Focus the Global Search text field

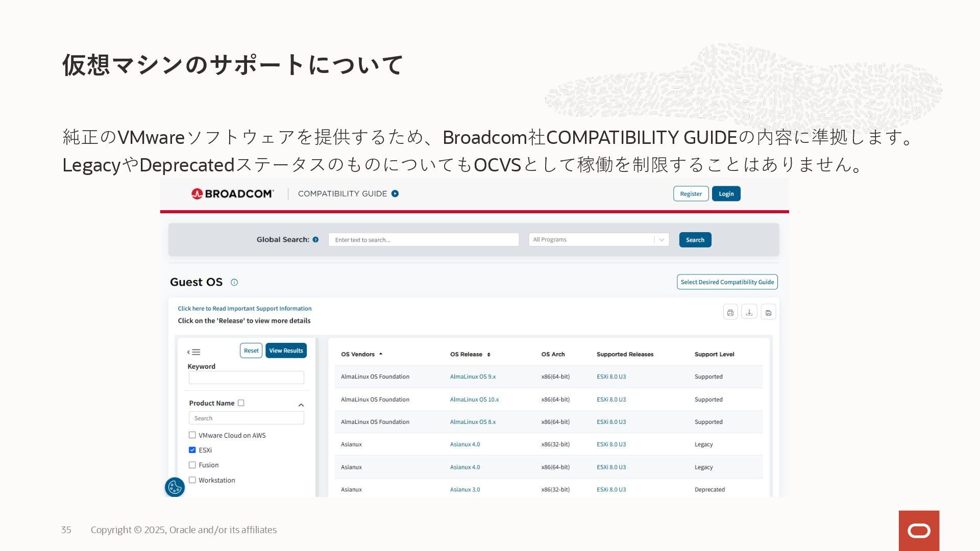[x=424, y=240]
